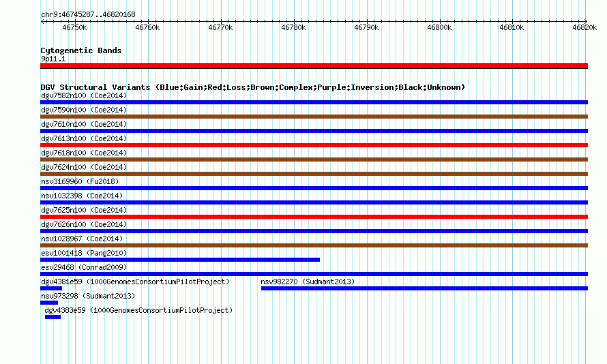Click the 46760k ruler tick label
The image size is (607, 364).
pos(147,28)
